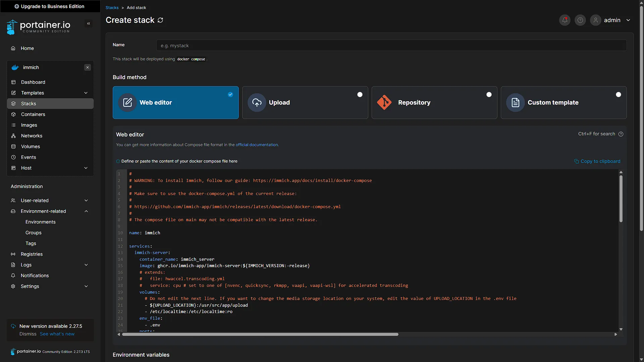Expand the User-related section chevron
Screen dimensions: 644x362
click(86, 200)
